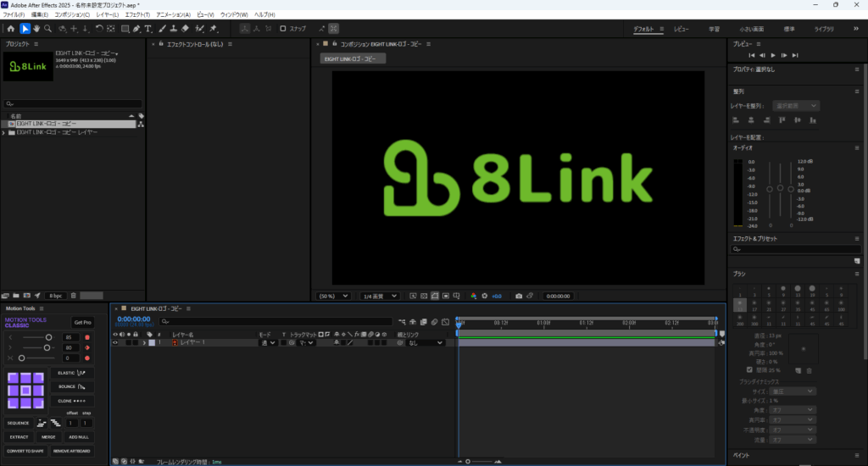This screenshot has width=868, height=466.
Task: Select the Zoom magnifier tool
Action: [48, 29]
